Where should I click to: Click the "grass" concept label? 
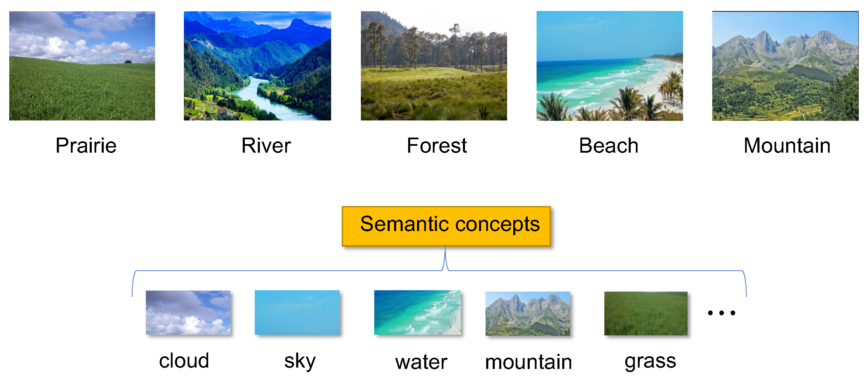click(650, 361)
